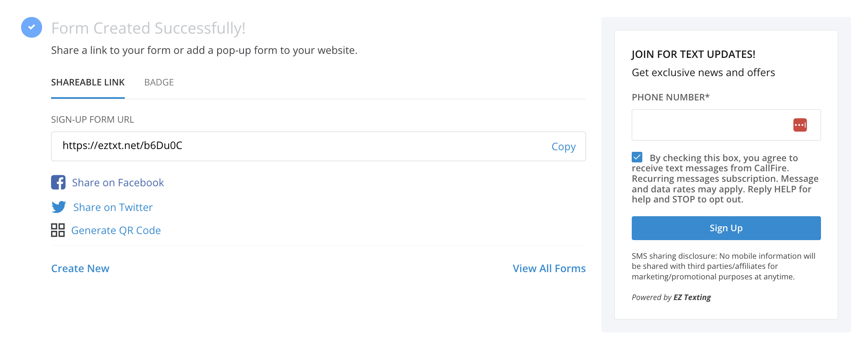This screenshot has width=868, height=362.
Task: Uncheck the text message agreement checkbox
Action: [x=637, y=157]
